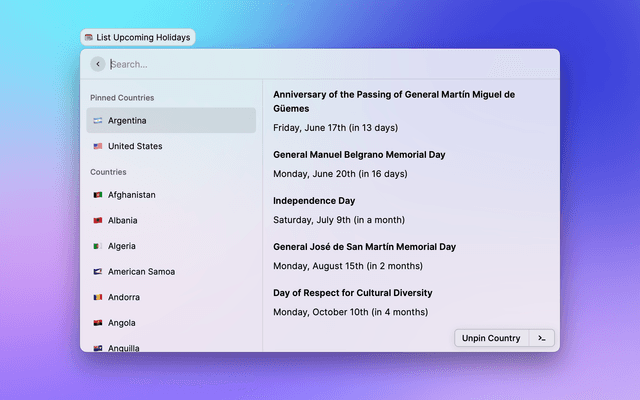Click the American Samoa flag icon
Screen dimensions: 640x400
coord(98,272)
